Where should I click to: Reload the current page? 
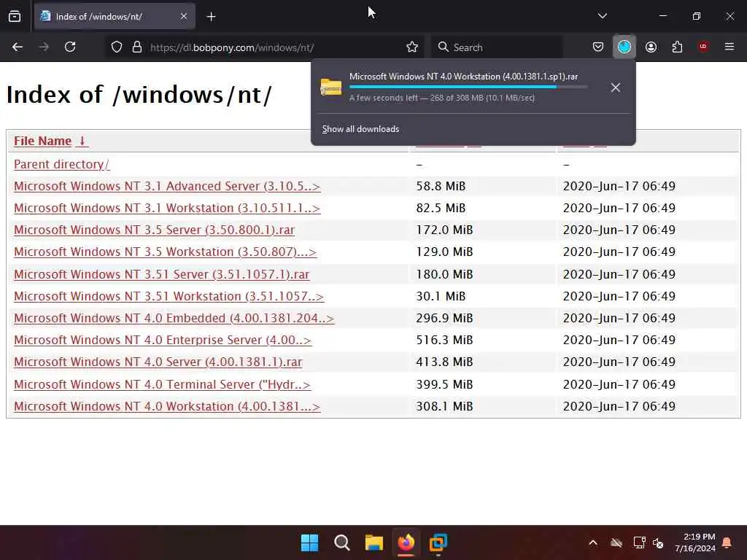(x=70, y=47)
